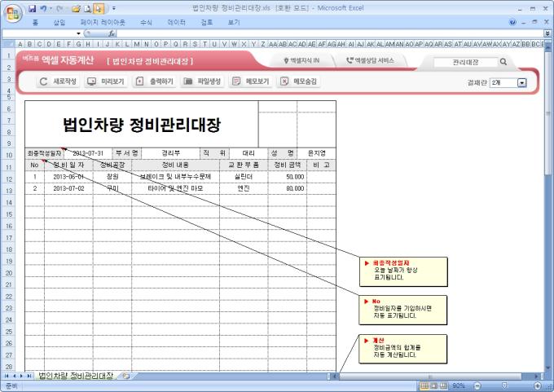Open the 보기 ribbon tab
The height and width of the screenshot is (392, 554).
234,22
